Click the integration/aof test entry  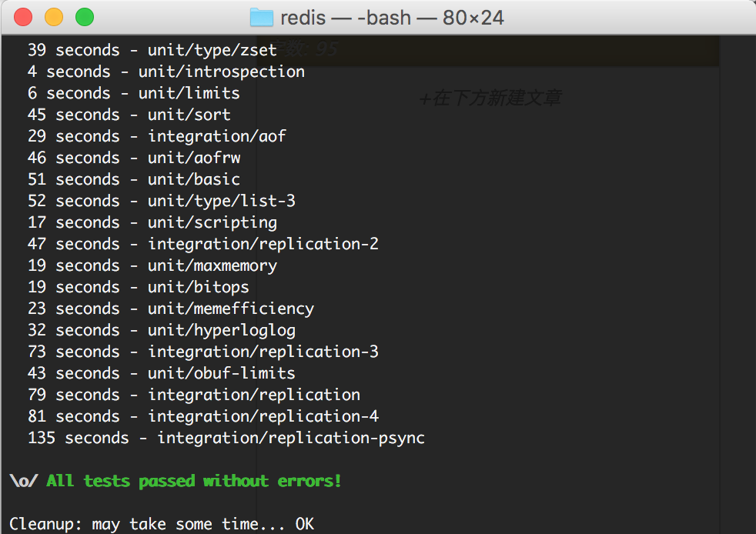(156, 136)
